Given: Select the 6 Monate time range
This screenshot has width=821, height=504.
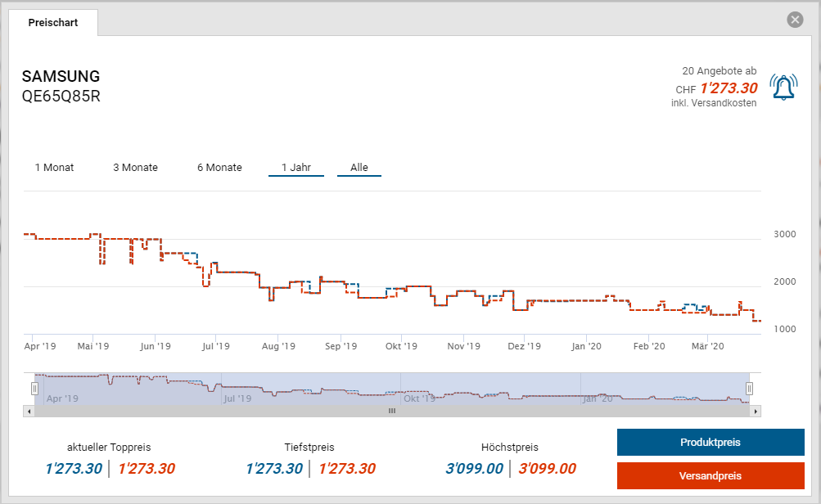Looking at the screenshot, I should [x=219, y=168].
